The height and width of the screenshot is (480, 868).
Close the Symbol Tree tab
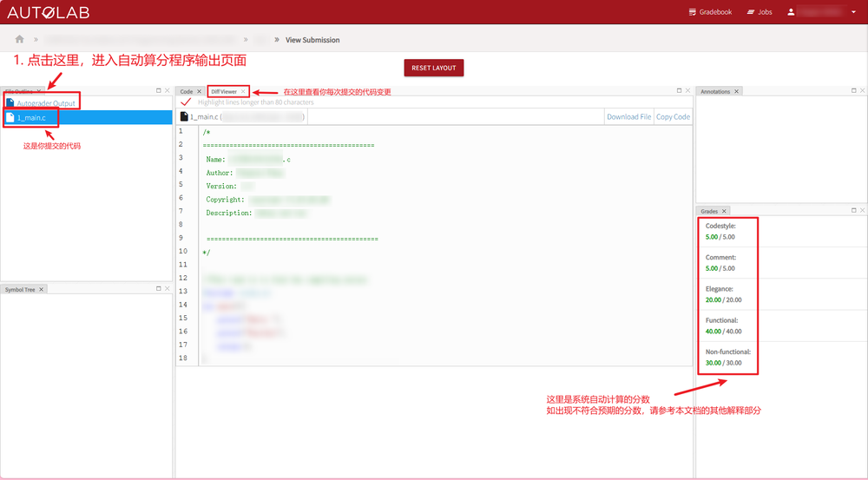pos(41,290)
